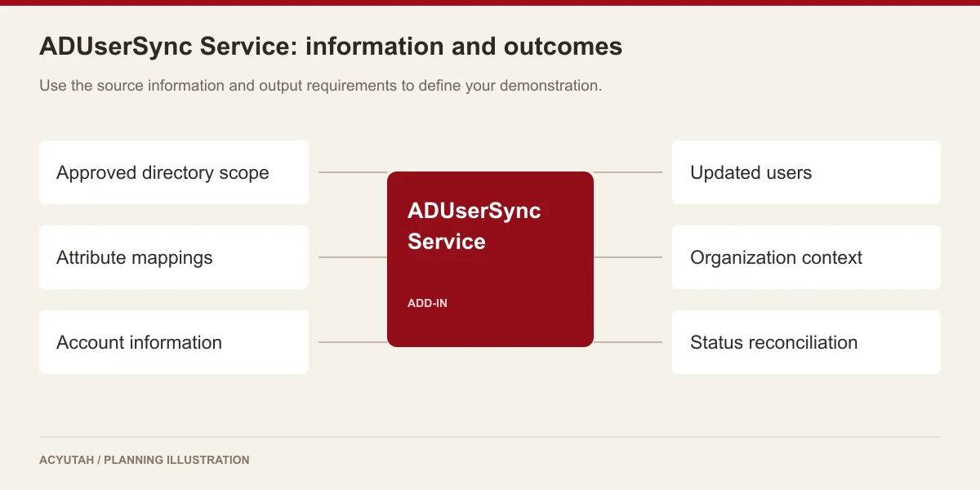Click the Attribute mappings card
Screen dimensions: 980x490
point(174,257)
